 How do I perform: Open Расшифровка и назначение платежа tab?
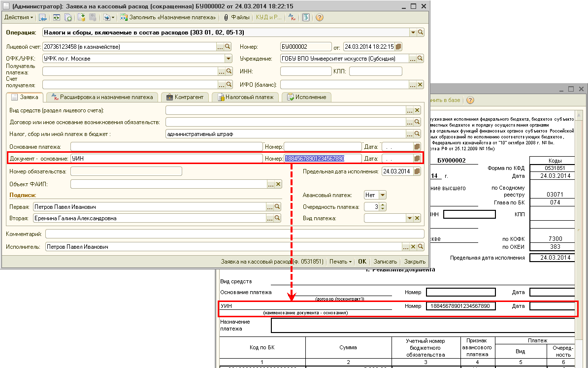[102, 97]
